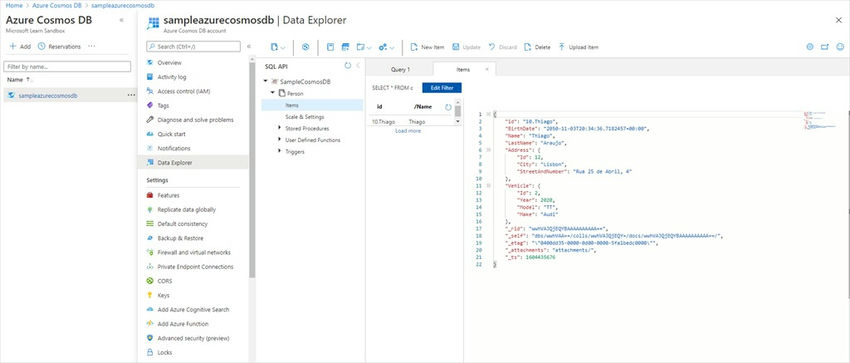
Task: Open the Overview page icon
Action: [x=150, y=63]
